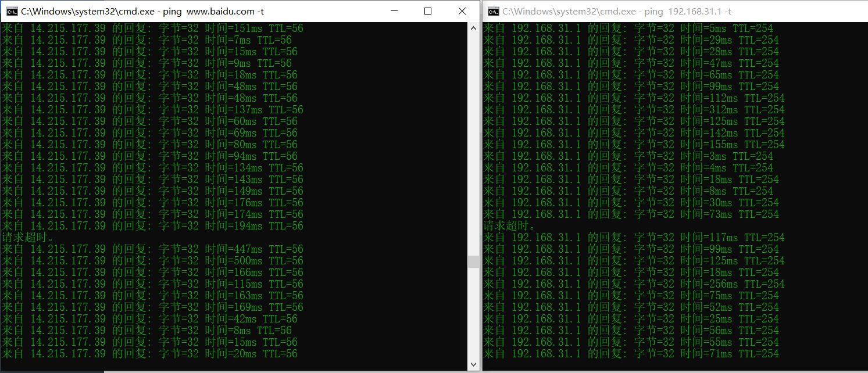Click title text 'ping 192.168.31.1 -t'
This screenshot has height=373, width=868.
(x=687, y=11)
